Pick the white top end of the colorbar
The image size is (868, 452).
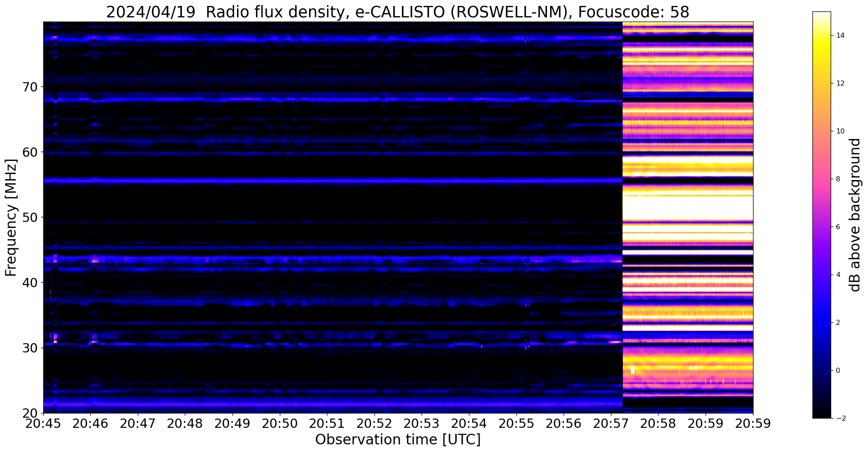(821, 15)
